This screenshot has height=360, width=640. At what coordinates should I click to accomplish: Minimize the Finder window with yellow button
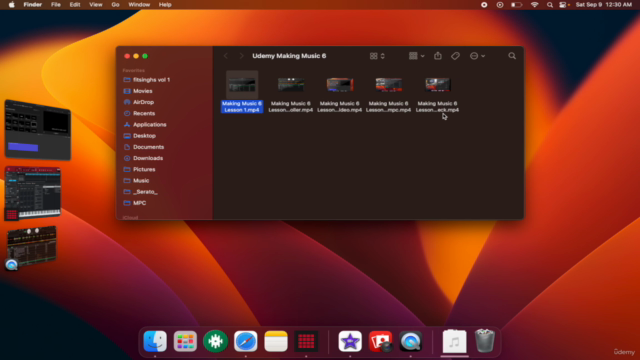click(x=136, y=56)
